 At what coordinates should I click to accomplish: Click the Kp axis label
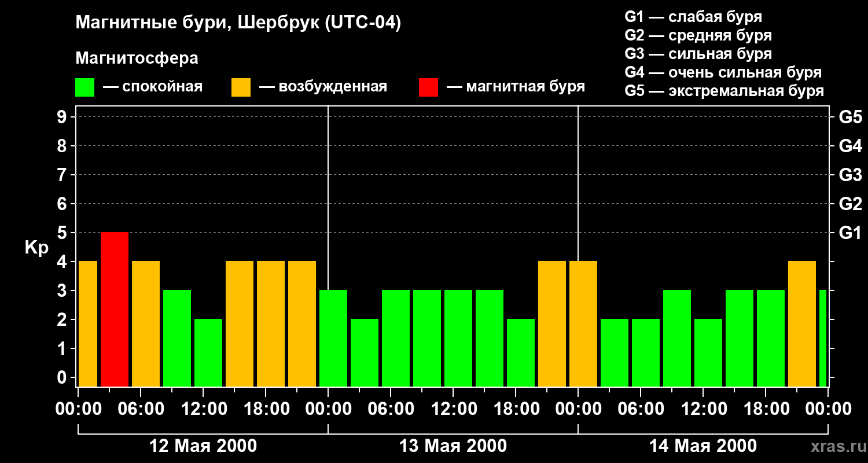pyautogui.click(x=36, y=247)
